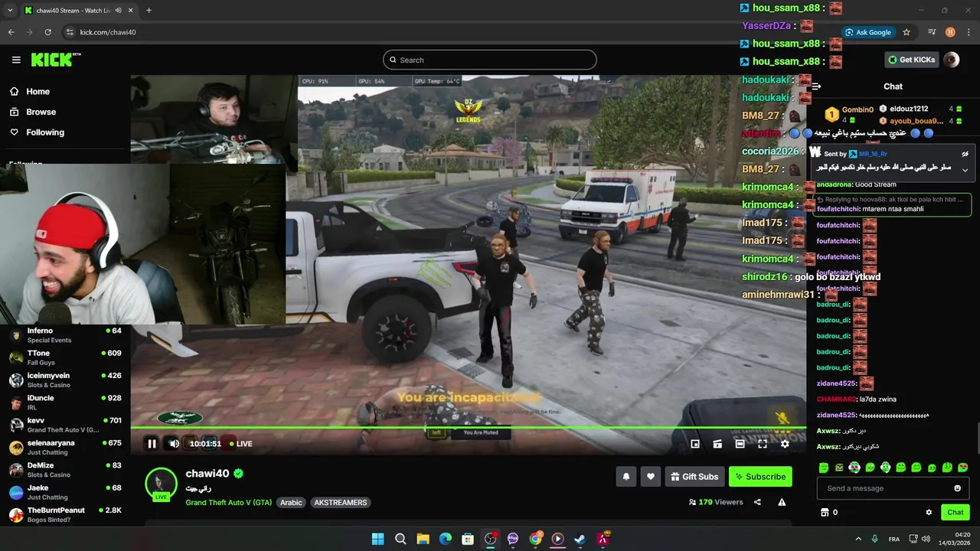Open a new browser tab
Image resolution: width=980 pixels, height=551 pixels.
pos(149,11)
